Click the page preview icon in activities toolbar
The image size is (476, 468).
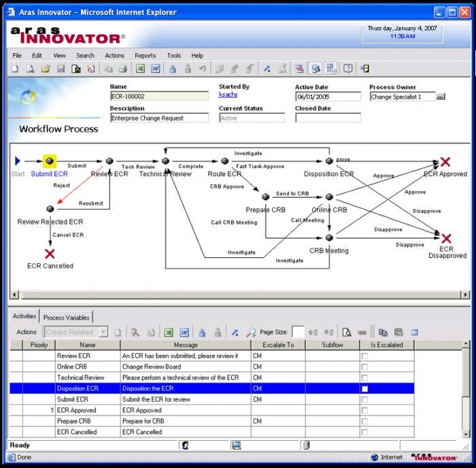click(346, 332)
